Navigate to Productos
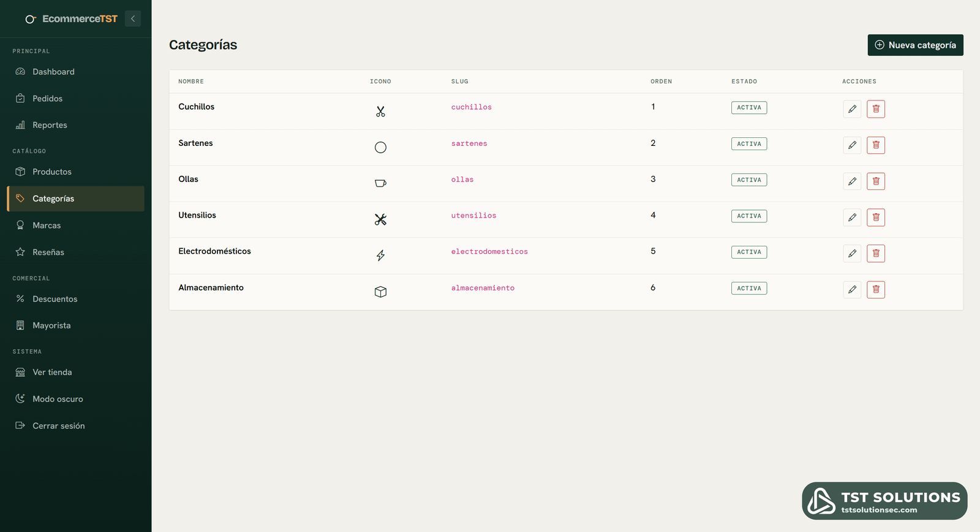This screenshot has height=532, width=980. [x=76, y=172]
